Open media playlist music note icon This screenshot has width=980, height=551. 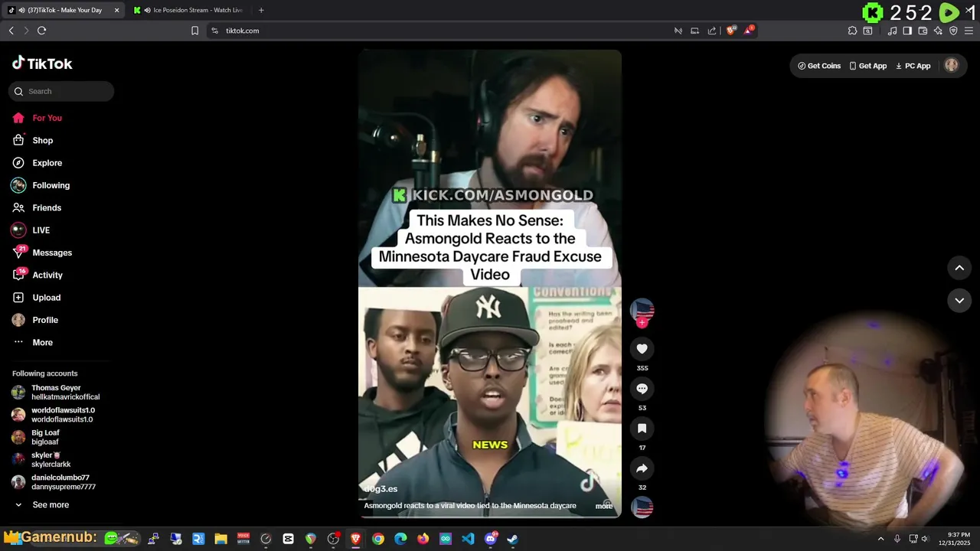(892, 31)
